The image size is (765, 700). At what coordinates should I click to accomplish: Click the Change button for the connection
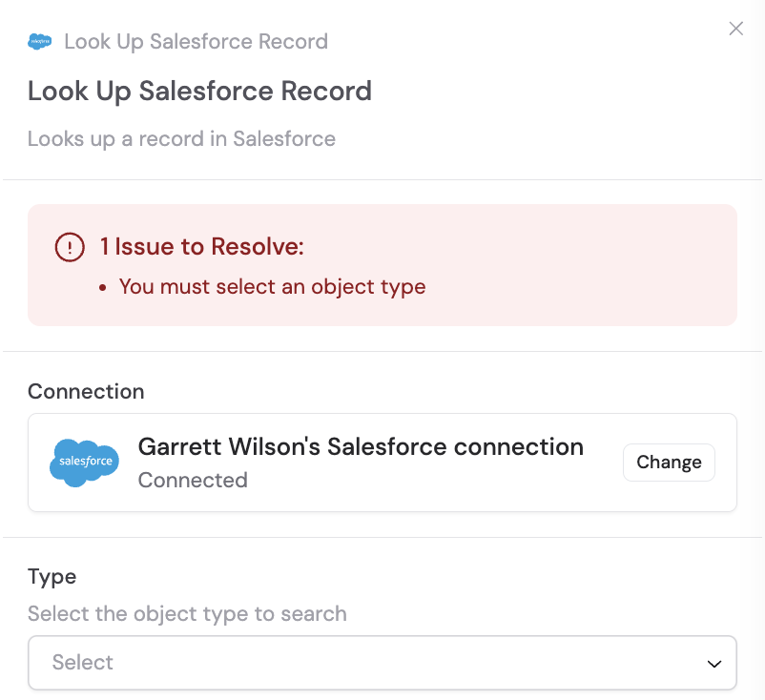coord(668,462)
